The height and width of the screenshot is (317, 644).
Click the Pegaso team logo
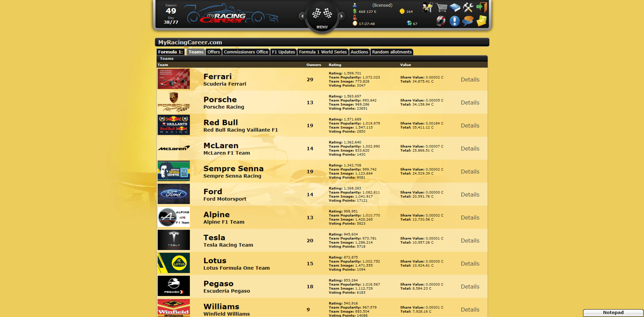tap(174, 286)
